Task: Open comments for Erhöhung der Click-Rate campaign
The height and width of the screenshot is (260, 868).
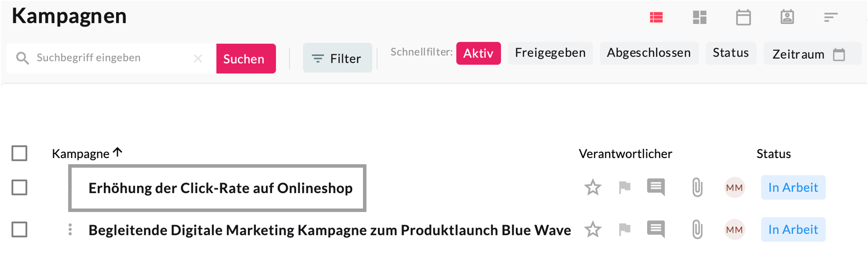Action: tap(656, 187)
